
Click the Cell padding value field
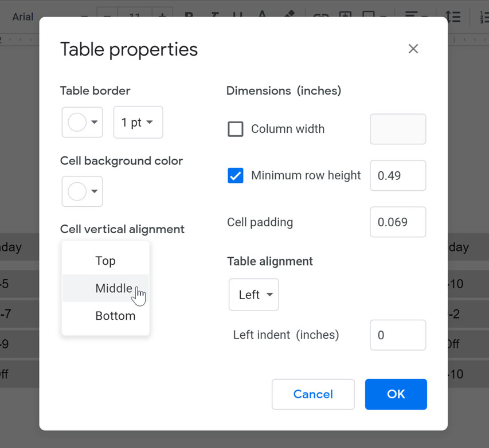coord(398,222)
